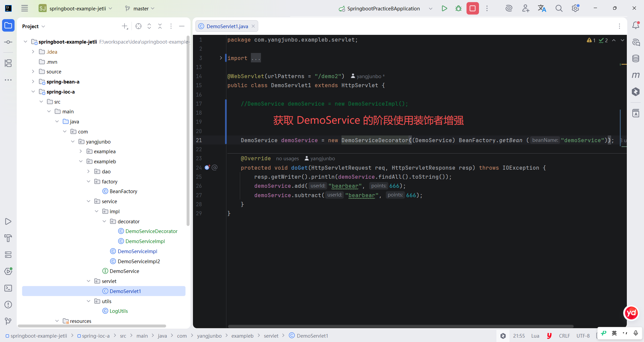The width and height of the screenshot is (644, 342).
Task: Click servlet breadcrumb in navigation bar
Action: 271,336
